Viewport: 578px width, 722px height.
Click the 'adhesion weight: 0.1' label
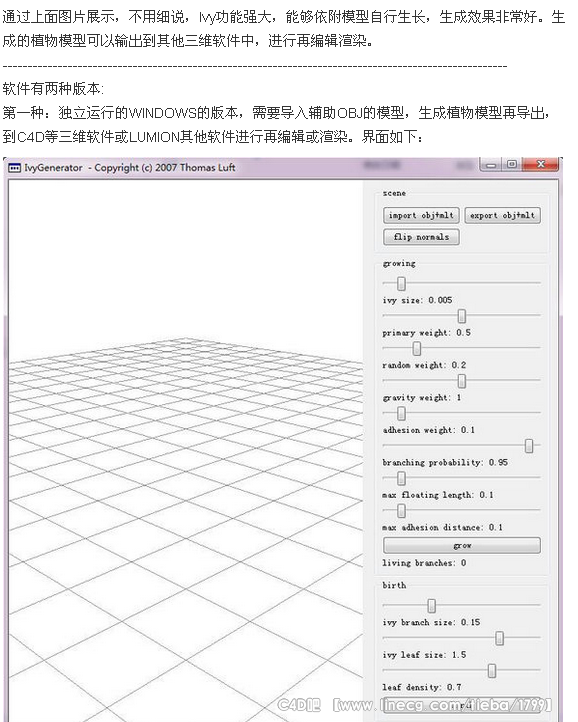point(429,430)
